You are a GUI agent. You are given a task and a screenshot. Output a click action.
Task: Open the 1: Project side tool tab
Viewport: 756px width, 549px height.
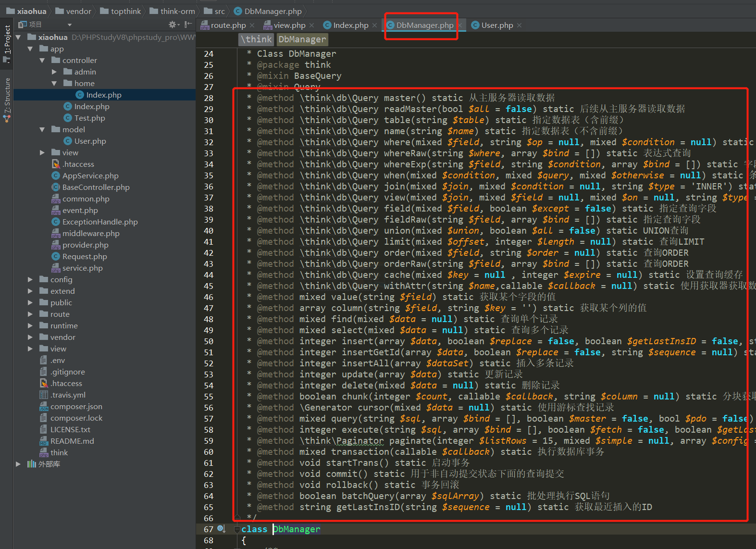pos(7,39)
